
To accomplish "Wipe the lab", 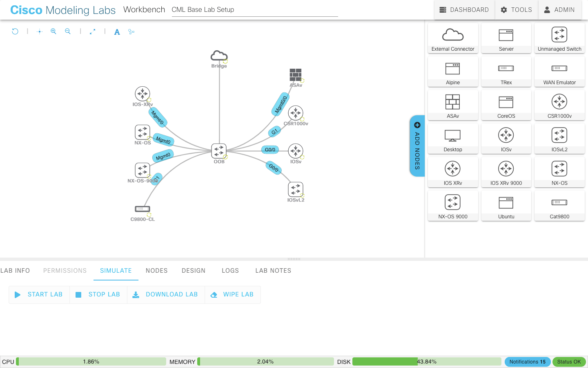I will [x=232, y=294].
